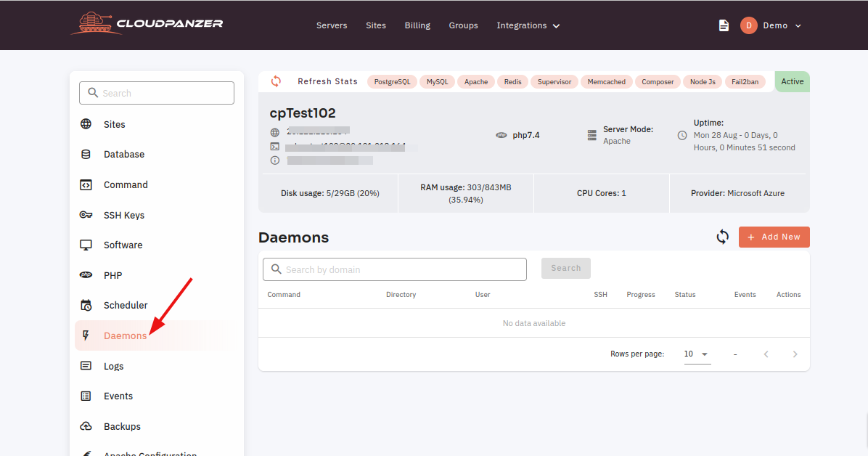Click the PHP icon beside php7.4
This screenshot has height=456, width=868.
click(501, 135)
